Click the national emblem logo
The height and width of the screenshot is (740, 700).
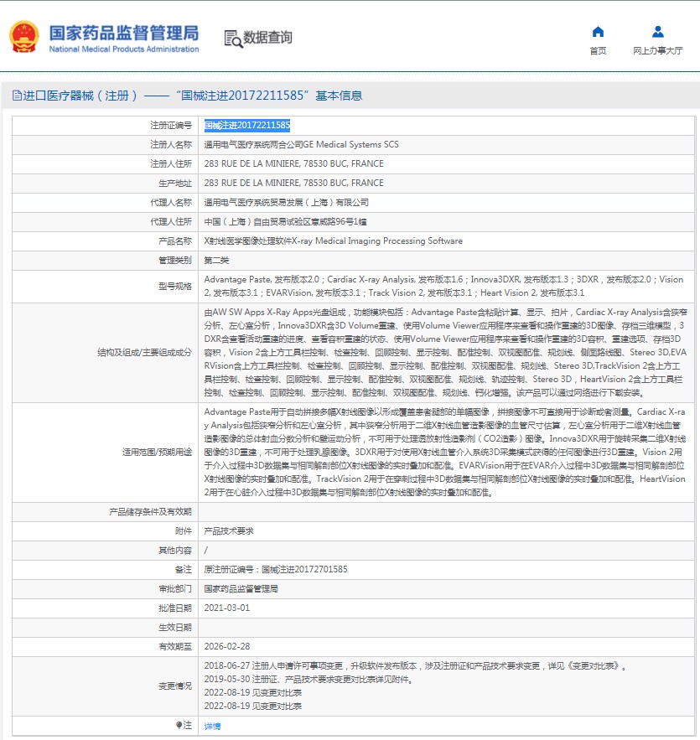[24, 36]
